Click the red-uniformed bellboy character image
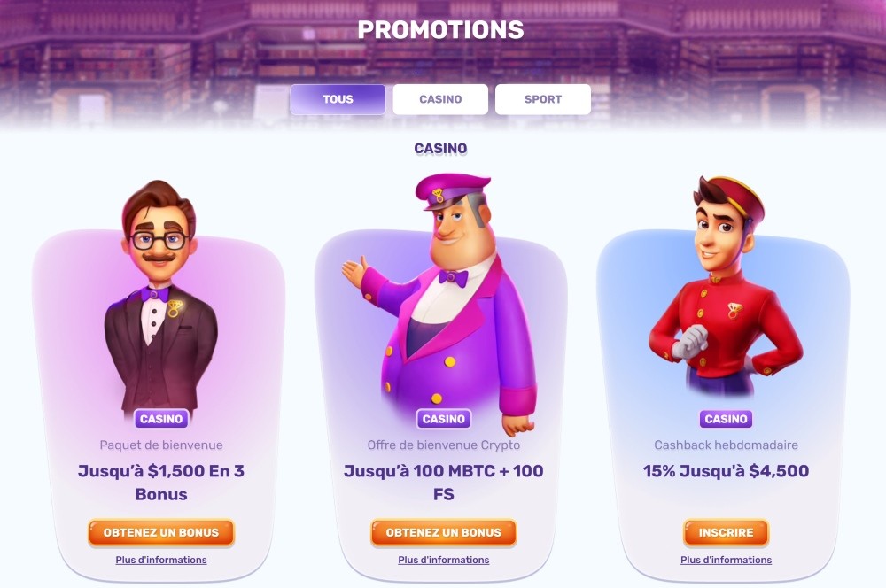The image size is (886, 588). 726,285
